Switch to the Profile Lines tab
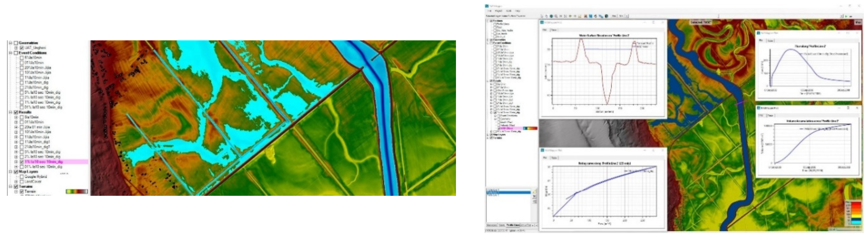The image size is (868, 240). pyautogui.click(x=512, y=225)
